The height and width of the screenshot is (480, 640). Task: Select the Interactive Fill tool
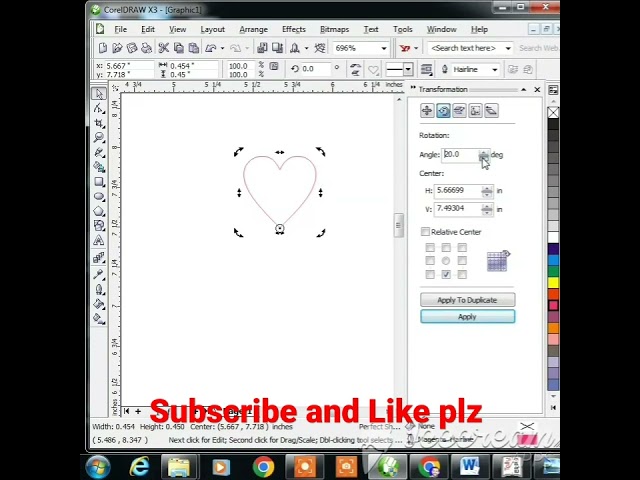pyautogui.click(x=99, y=318)
